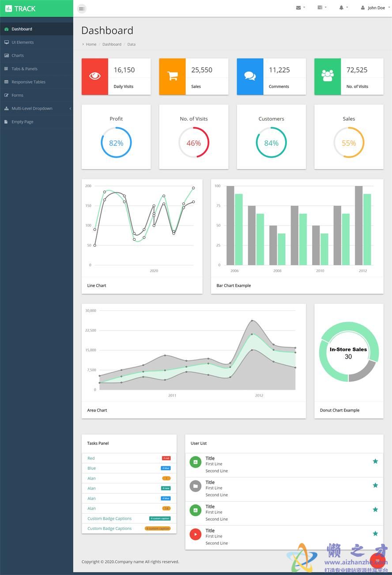Screen dimensions: 392x575
Task: Click the blue Comments chat icon
Action: (x=250, y=76)
